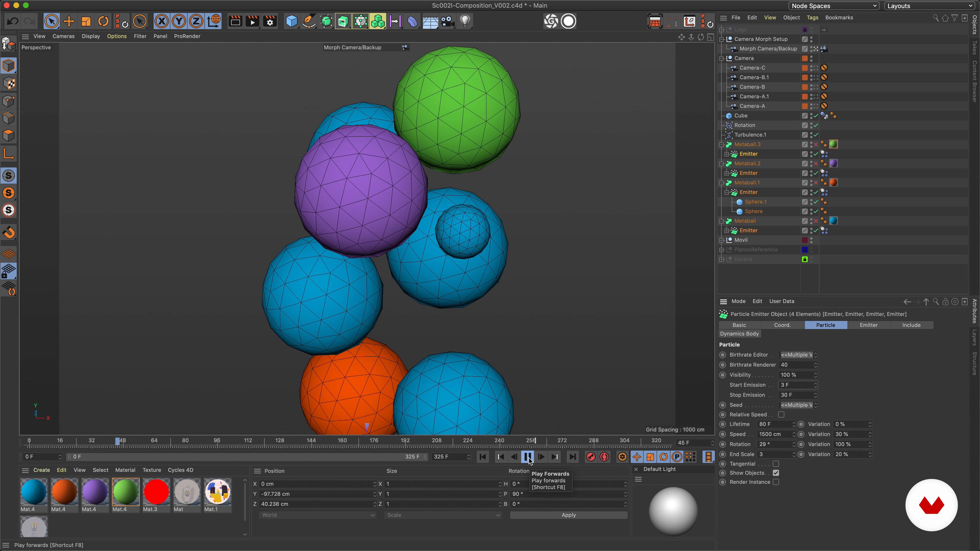Image resolution: width=980 pixels, height=551 pixels.
Task: Add a floor/grid scene object
Action: click(430, 21)
